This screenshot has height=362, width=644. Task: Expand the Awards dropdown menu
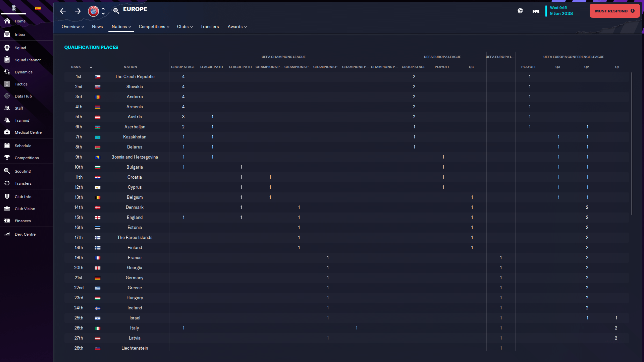pyautogui.click(x=237, y=27)
